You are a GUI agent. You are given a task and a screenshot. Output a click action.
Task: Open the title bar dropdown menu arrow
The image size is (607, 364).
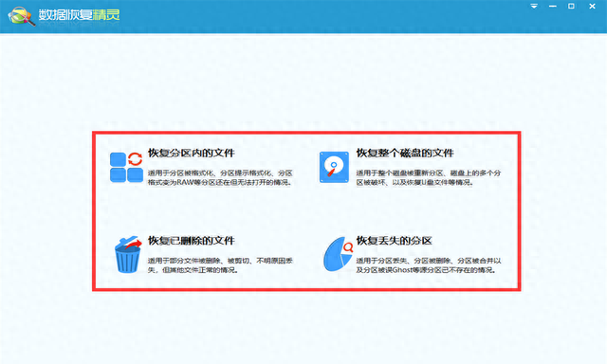click(x=534, y=7)
